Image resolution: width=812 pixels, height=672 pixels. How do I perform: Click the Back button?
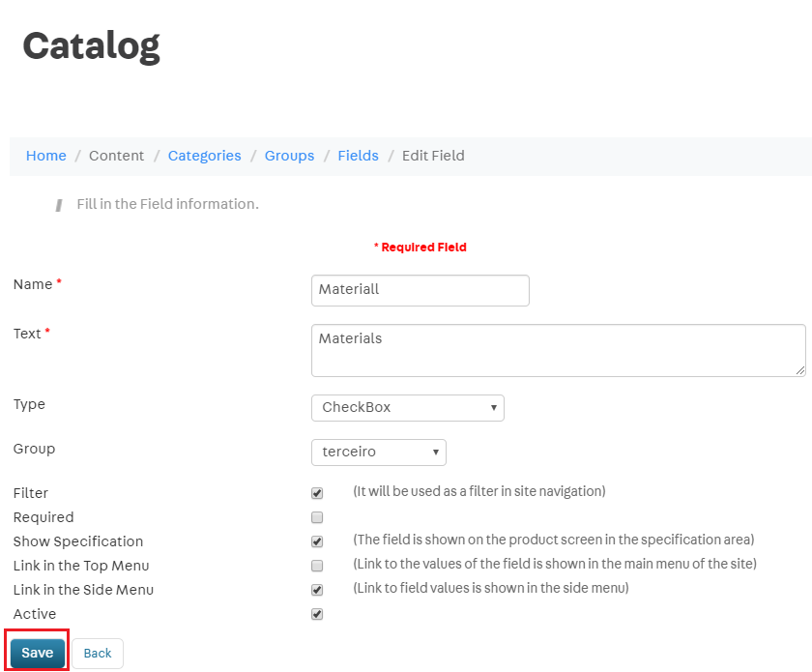(x=97, y=653)
